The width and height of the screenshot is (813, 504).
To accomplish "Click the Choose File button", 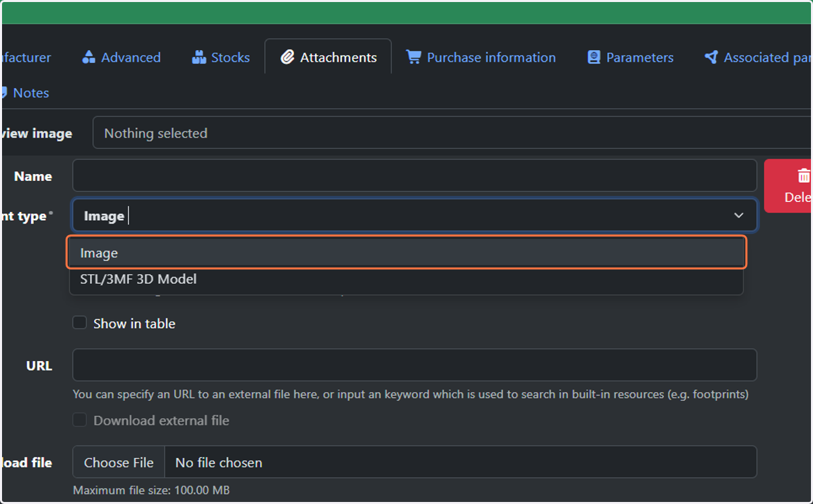I will point(119,463).
